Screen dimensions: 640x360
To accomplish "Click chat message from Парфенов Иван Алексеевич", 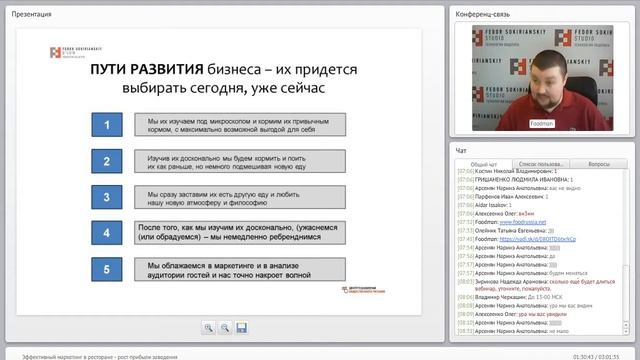I will (503, 197).
